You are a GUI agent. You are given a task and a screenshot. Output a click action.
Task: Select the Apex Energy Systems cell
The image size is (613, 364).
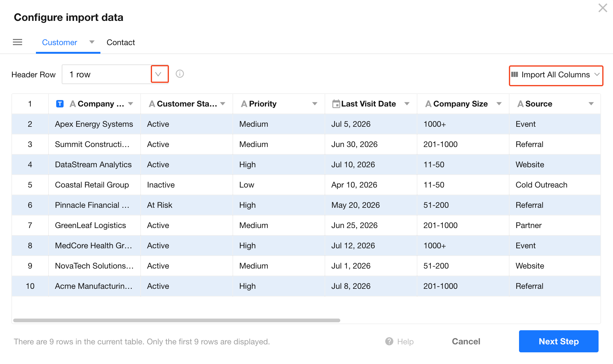[x=94, y=124]
